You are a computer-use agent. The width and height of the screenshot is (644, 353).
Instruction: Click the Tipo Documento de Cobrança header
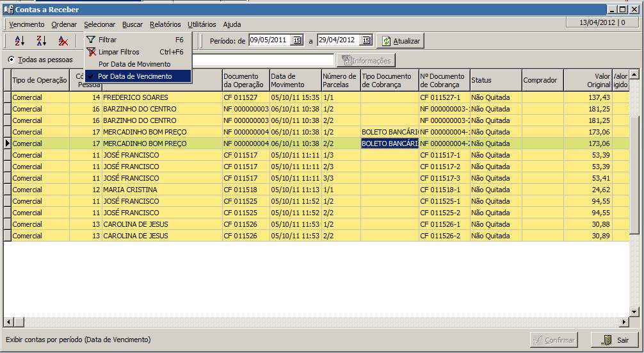(390, 80)
